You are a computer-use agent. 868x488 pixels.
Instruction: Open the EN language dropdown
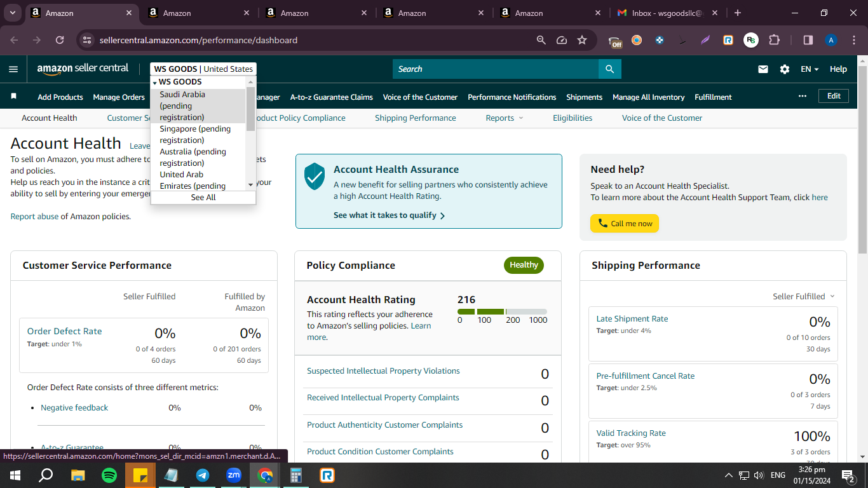(810, 69)
